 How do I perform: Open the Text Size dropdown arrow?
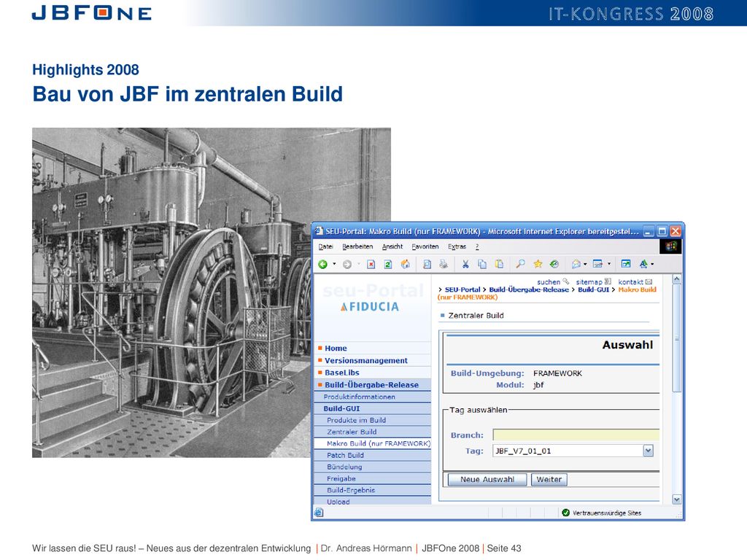coord(652,264)
